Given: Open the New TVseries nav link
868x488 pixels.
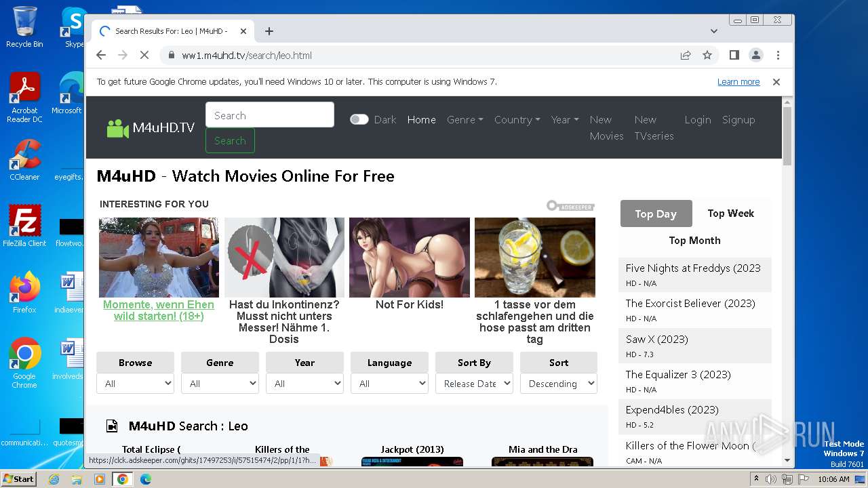Looking at the screenshot, I should click(x=654, y=127).
